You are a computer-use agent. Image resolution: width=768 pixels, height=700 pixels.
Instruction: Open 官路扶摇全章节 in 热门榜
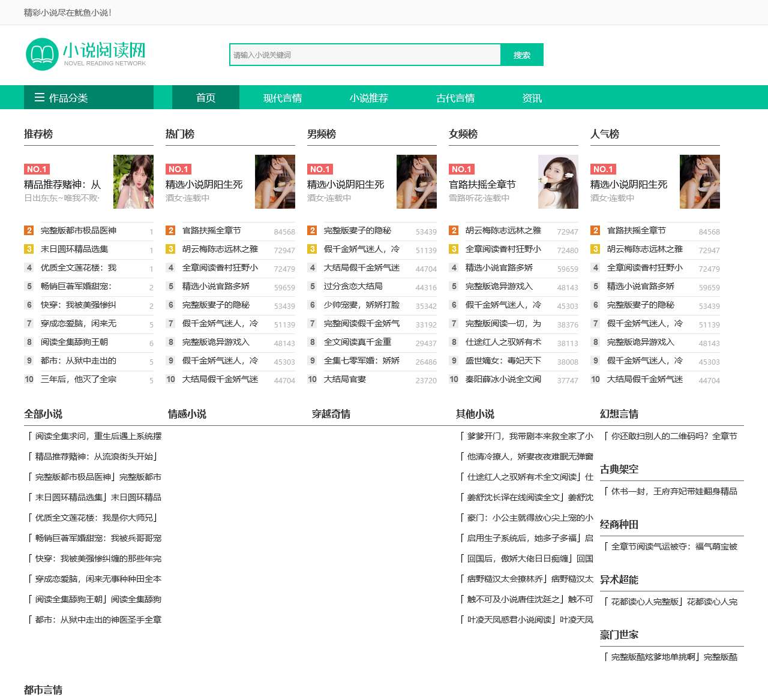click(x=212, y=231)
